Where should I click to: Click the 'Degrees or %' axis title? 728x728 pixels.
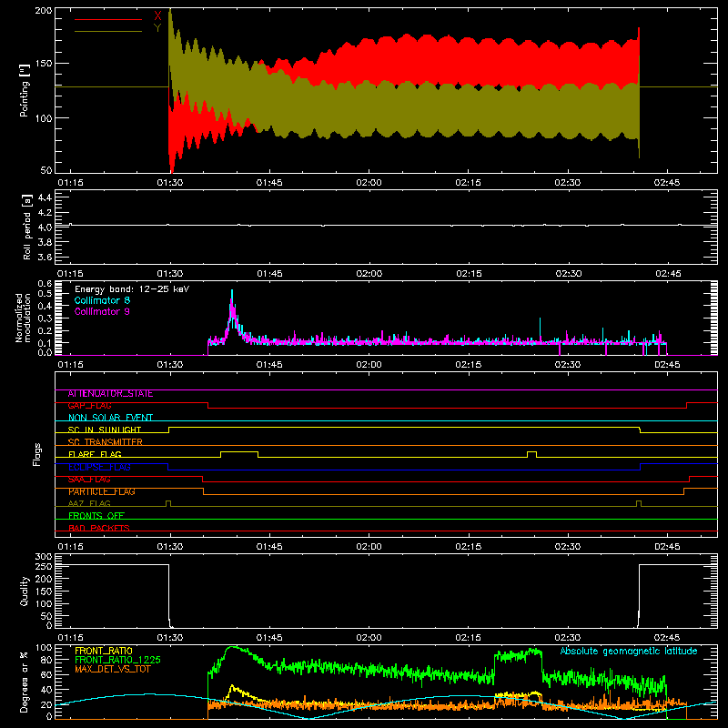tap(25, 682)
